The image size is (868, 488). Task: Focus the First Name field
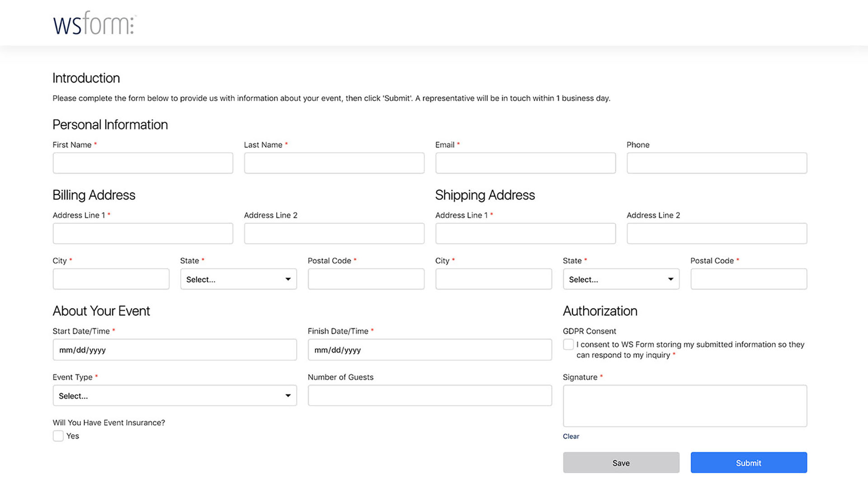(x=143, y=163)
